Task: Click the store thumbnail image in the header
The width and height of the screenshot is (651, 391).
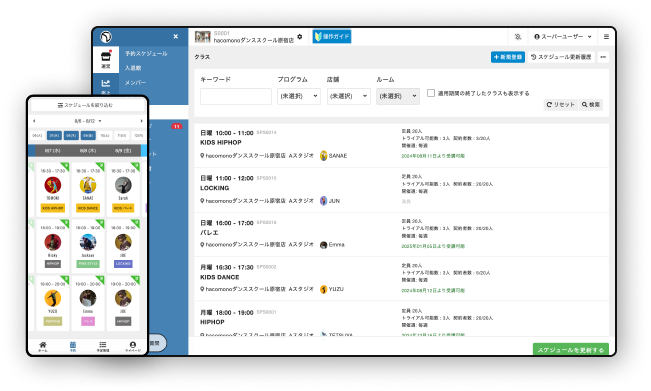Action: click(203, 37)
